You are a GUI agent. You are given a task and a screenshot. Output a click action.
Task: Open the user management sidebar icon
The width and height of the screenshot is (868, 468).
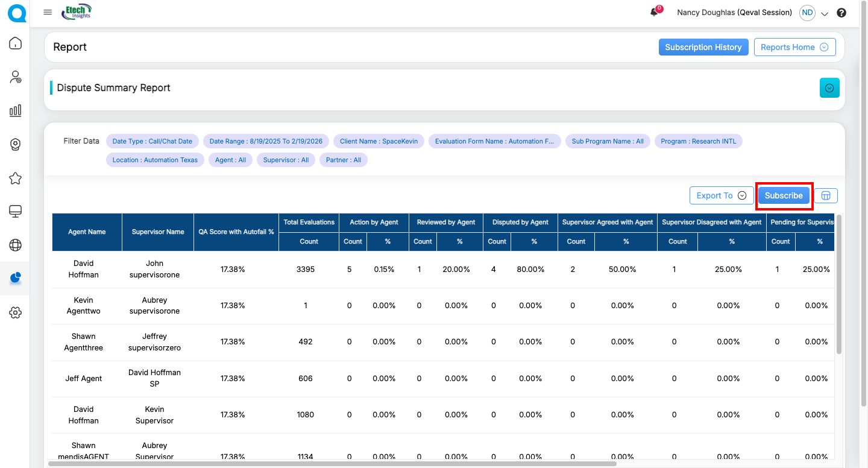pos(16,77)
